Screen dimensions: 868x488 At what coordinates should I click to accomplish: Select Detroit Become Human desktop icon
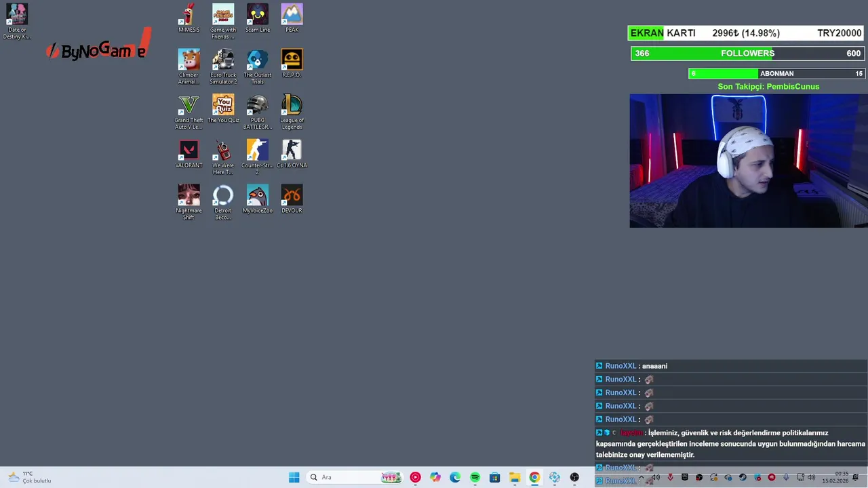point(223,202)
